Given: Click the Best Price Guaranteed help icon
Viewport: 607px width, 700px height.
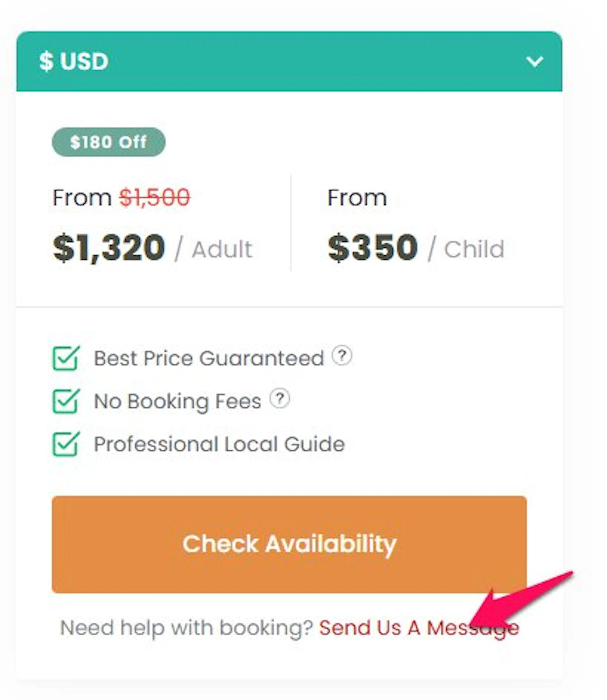Looking at the screenshot, I should pyautogui.click(x=342, y=356).
